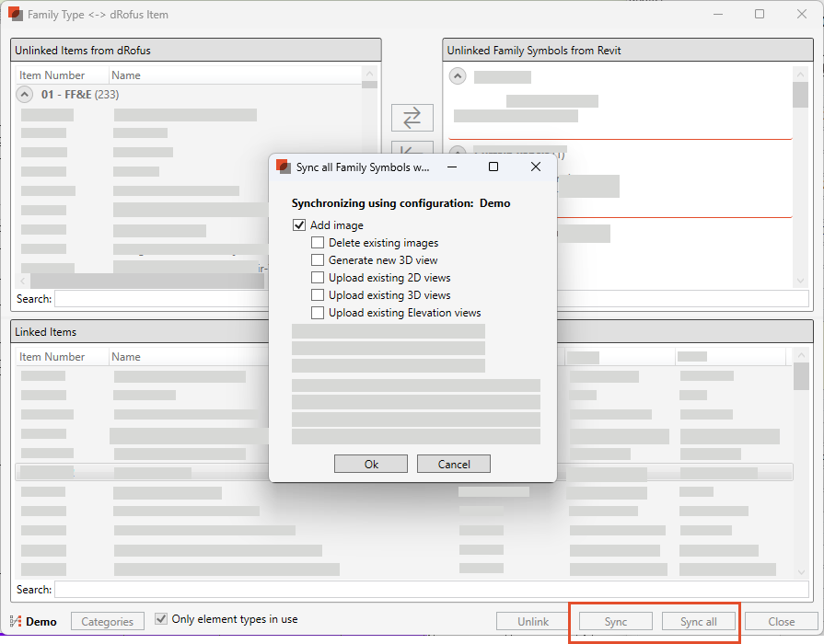
Task: Click Cancel in the sync dialog
Action: pyautogui.click(x=453, y=464)
